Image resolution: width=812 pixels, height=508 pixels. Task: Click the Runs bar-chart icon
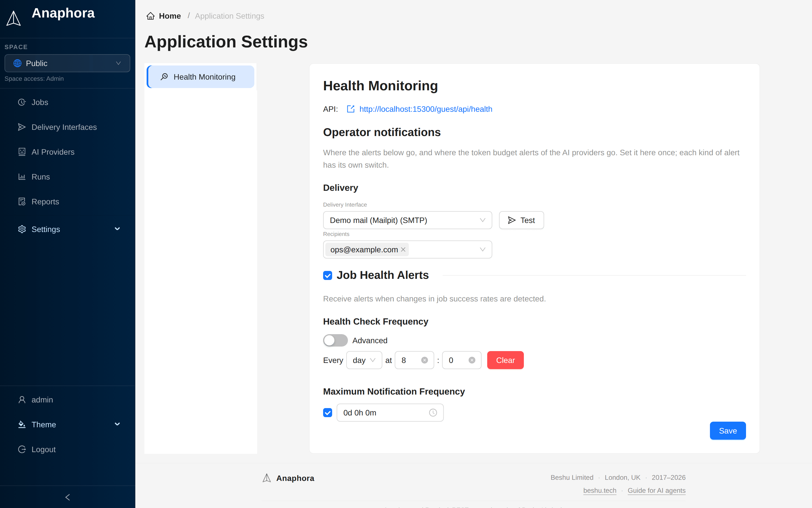coord(22,177)
